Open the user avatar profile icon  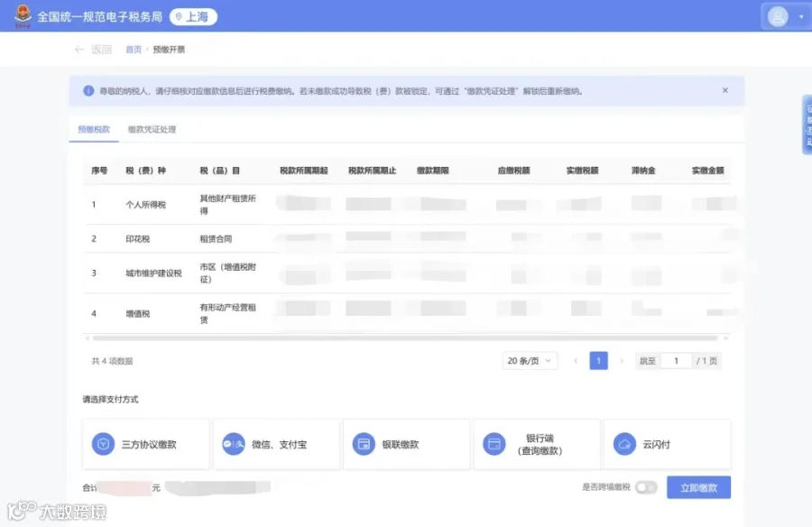tap(778, 16)
